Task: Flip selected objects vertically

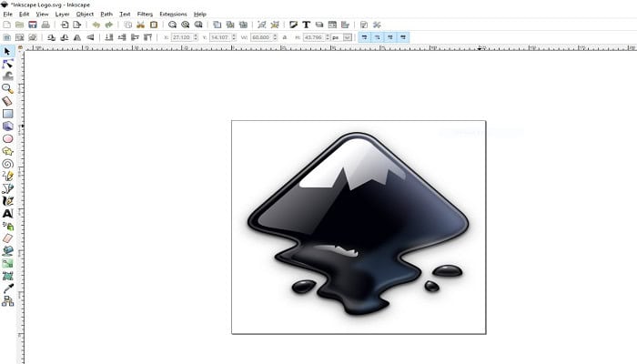Action: 90,37
